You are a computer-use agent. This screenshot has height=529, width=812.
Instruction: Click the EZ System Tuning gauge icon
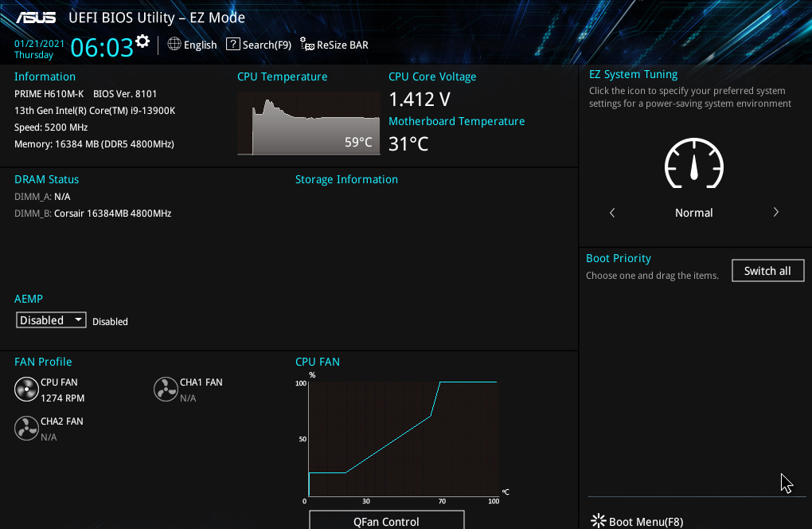[x=694, y=163]
